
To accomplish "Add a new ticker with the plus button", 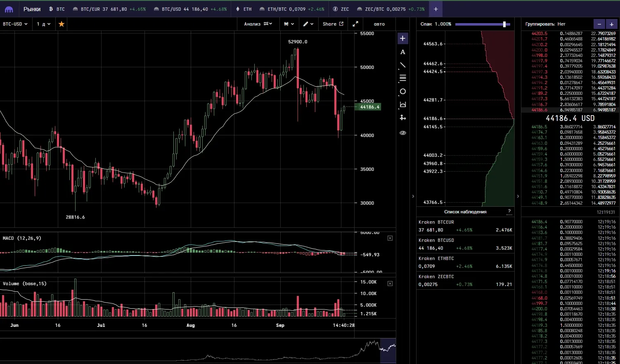I will (435, 9).
